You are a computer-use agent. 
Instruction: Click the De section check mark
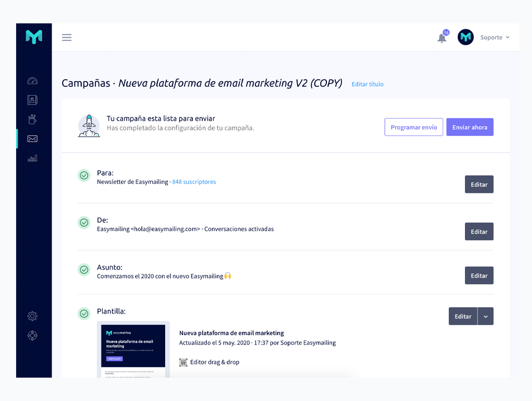pos(84,222)
